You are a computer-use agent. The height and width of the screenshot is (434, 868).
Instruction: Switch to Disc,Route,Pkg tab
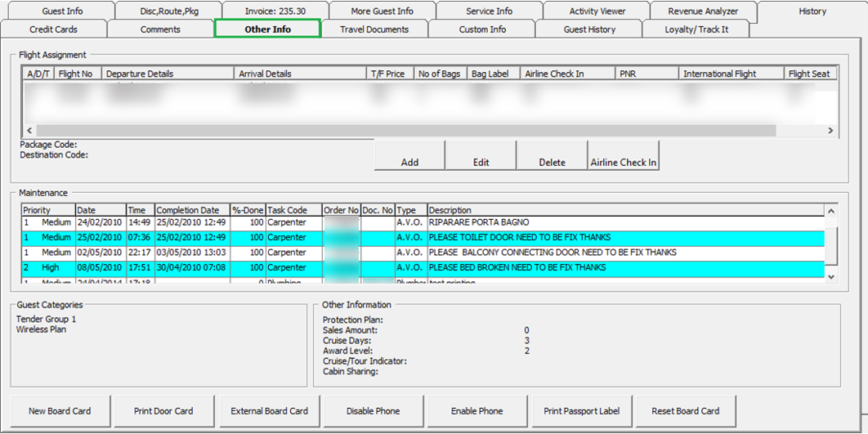[x=168, y=11]
